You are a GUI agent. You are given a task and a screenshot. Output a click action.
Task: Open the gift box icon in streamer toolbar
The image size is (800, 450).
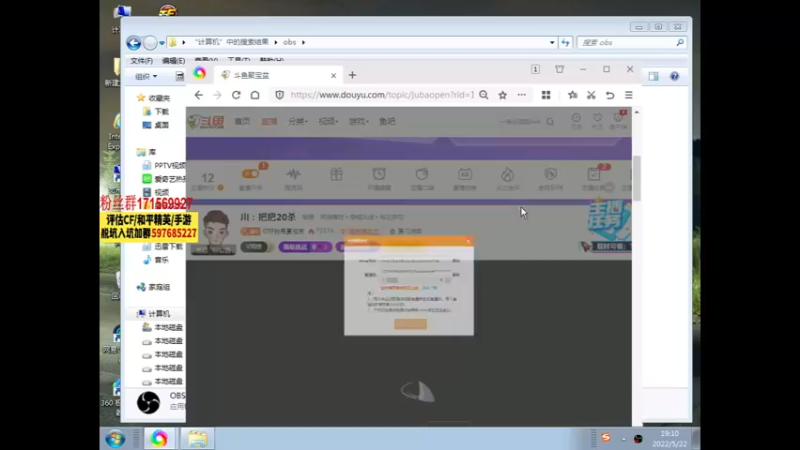coord(336,174)
